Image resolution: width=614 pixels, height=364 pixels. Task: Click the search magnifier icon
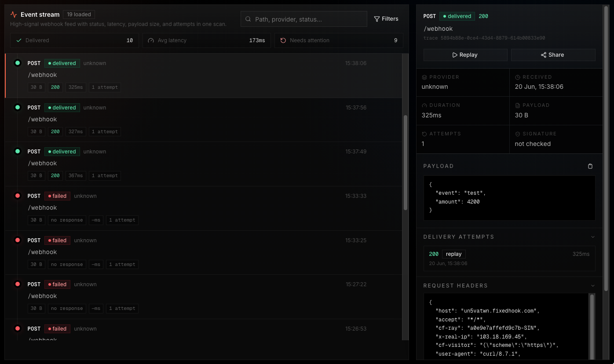pyautogui.click(x=248, y=19)
